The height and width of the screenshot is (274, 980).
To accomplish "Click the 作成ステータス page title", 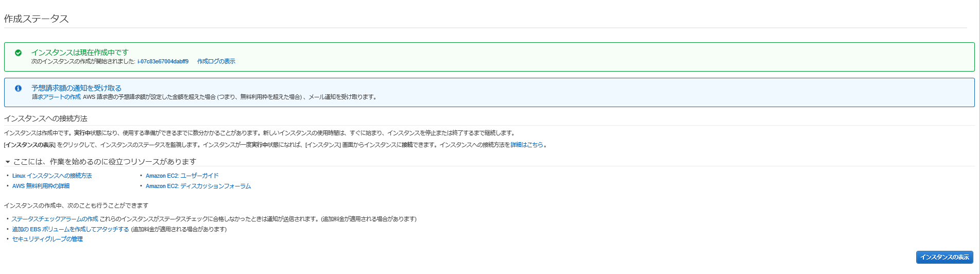I will click(36, 19).
